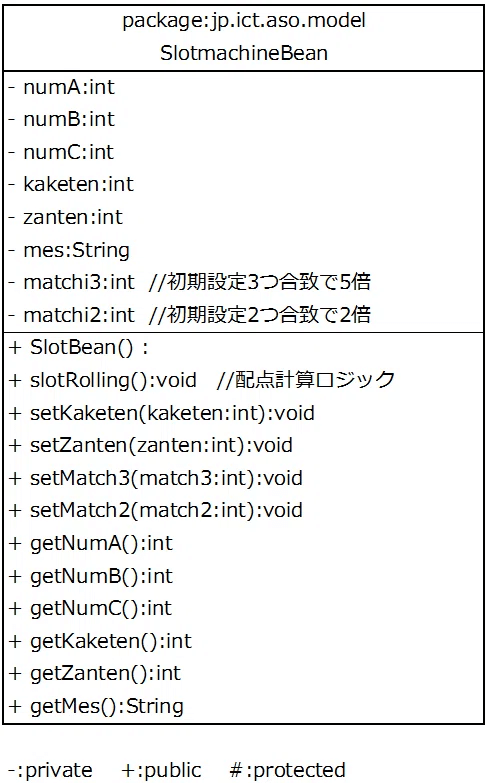Viewport: 486px width, 783px height.
Task: Pick the kaketen:int attribute
Action: click(x=71, y=184)
